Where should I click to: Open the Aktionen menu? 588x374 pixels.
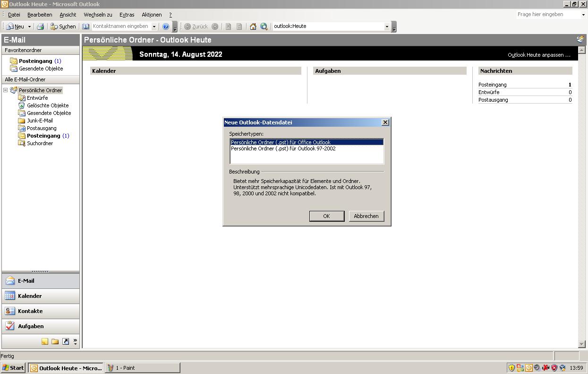coord(152,15)
